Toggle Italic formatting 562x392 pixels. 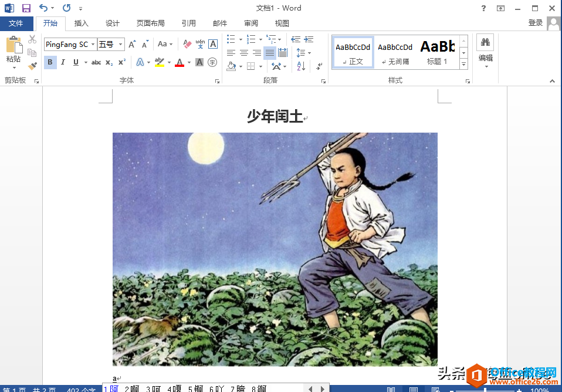63,62
